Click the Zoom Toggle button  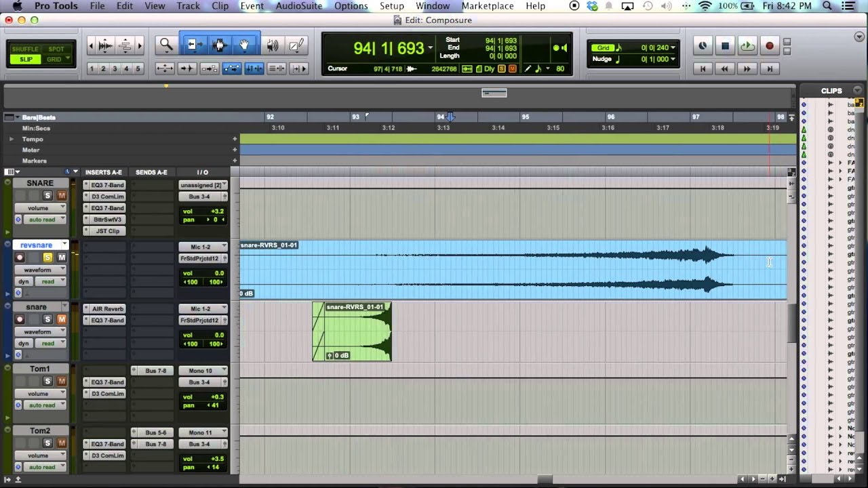click(165, 68)
